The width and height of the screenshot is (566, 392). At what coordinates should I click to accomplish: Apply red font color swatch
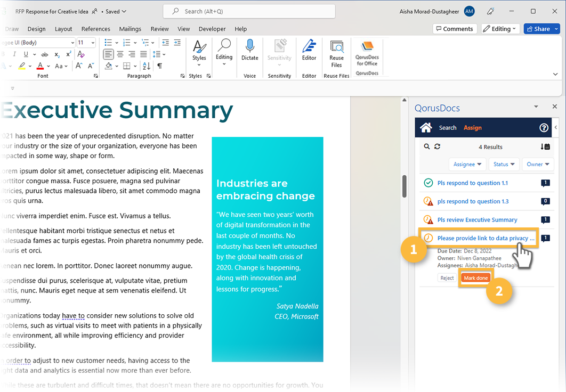point(40,66)
